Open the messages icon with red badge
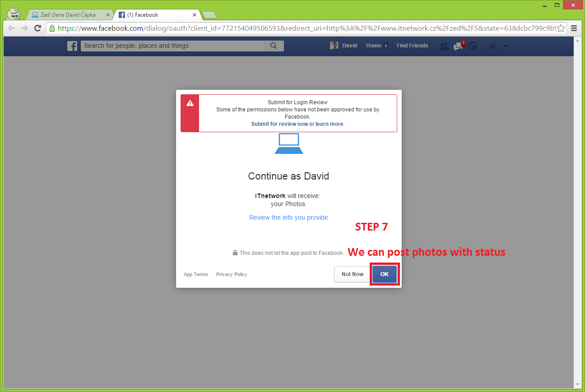 click(x=459, y=46)
